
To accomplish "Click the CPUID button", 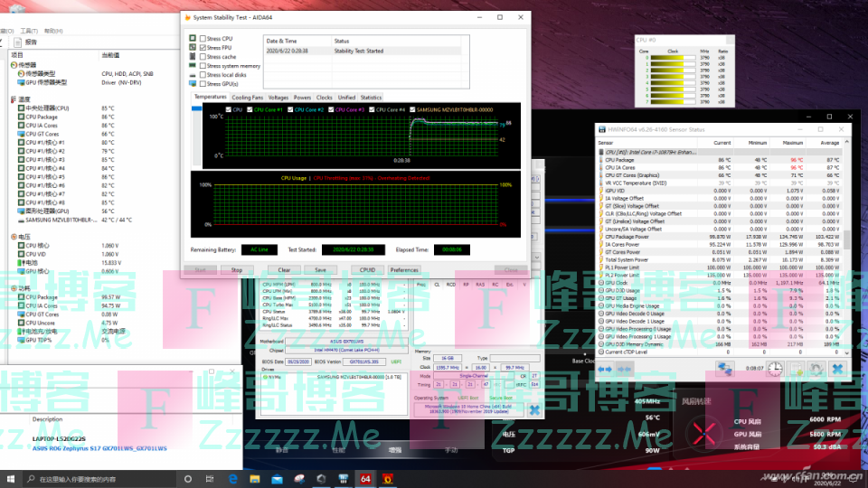I will [368, 270].
